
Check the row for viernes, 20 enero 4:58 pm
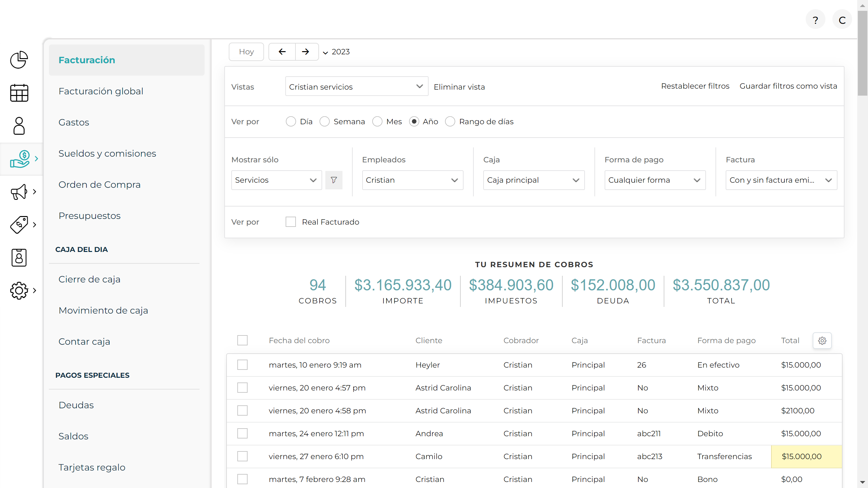point(242,411)
